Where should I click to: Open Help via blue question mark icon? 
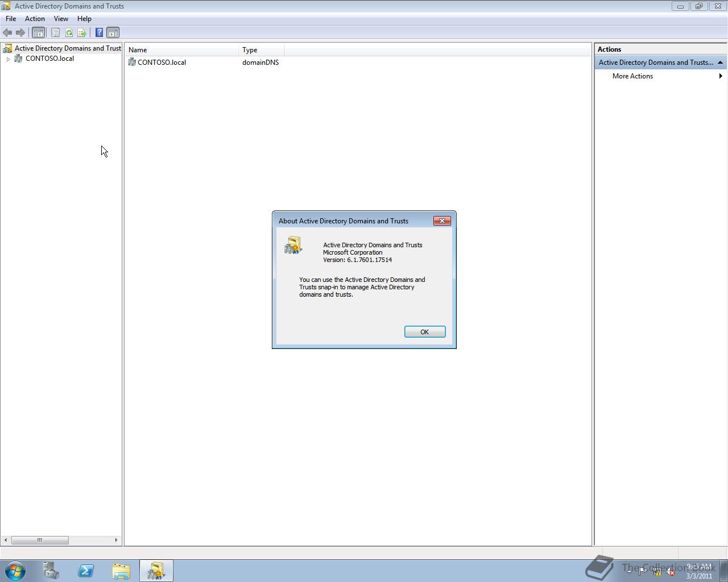[x=99, y=33]
